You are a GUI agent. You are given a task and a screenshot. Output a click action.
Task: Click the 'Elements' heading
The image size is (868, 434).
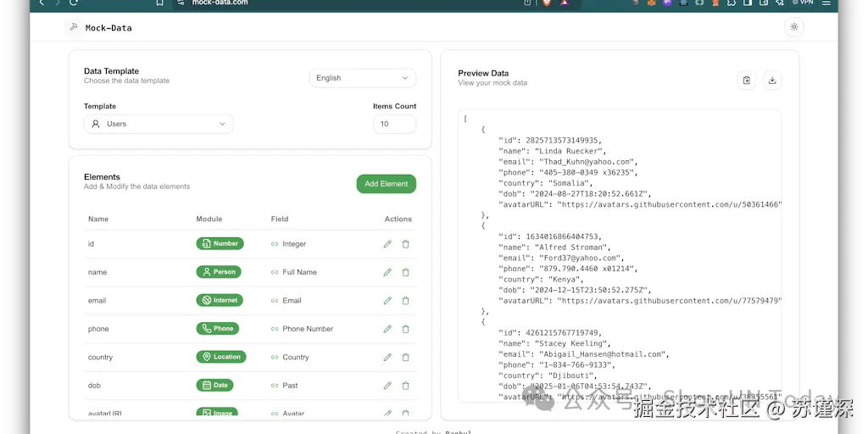click(x=102, y=177)
